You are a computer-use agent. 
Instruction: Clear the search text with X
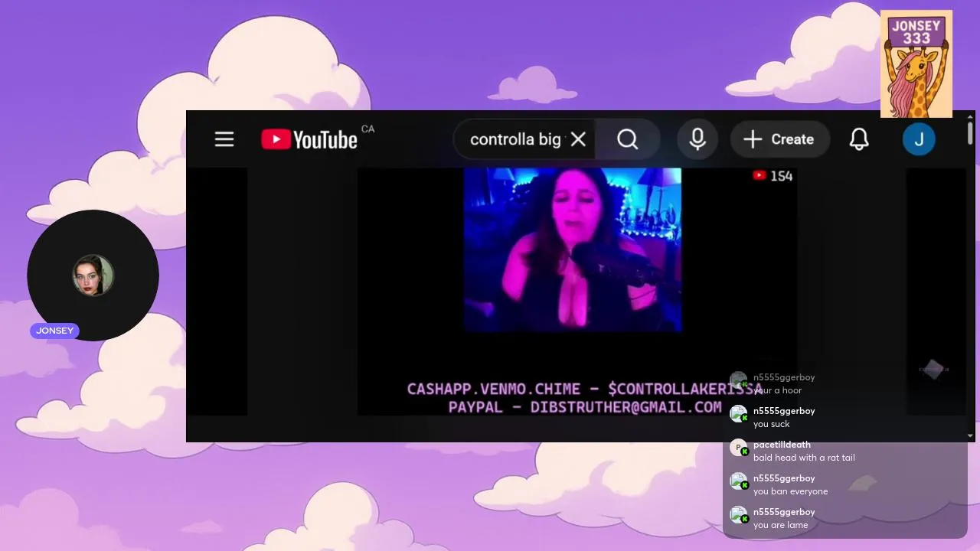coord(579,139)
